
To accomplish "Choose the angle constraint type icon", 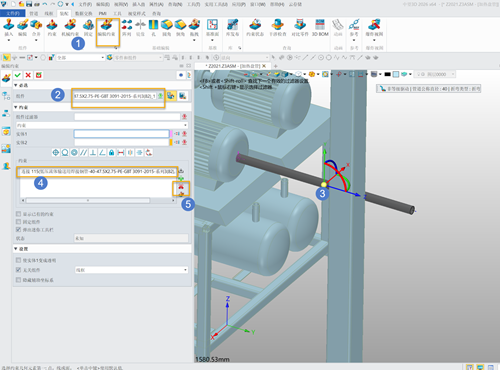I will pyautogui.click(x=102, y=153).
